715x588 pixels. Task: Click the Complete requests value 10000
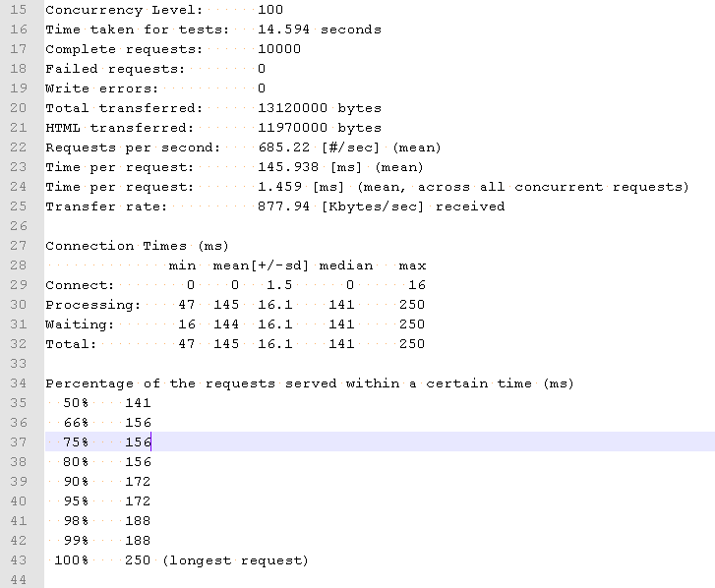pyautogui.click(x=279, y=49)
